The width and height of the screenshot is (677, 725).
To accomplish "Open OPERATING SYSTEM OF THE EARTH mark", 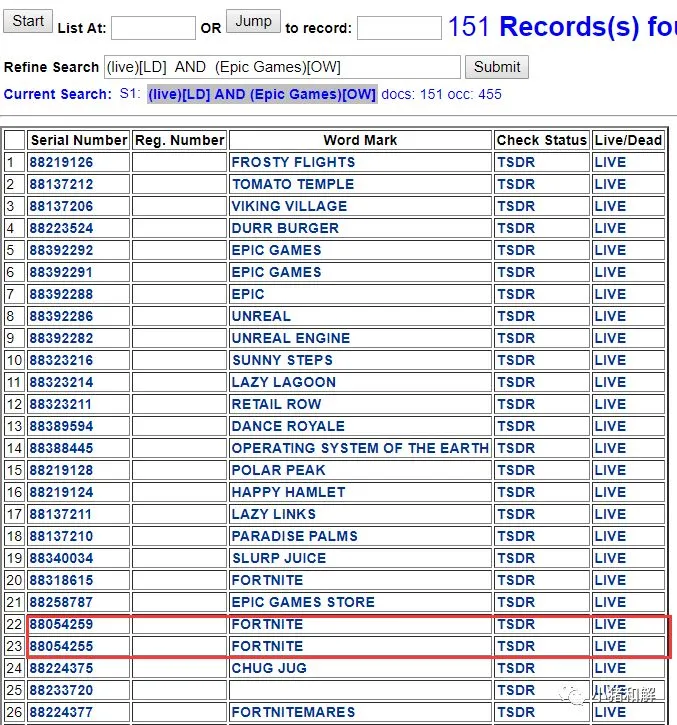I will click(x=360, y=448).
